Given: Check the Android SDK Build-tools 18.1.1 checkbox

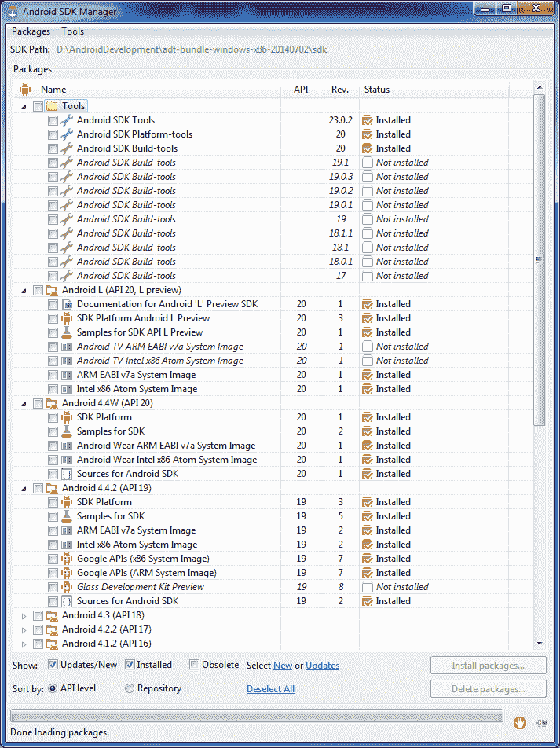Looking at the screenshot, I should coord(53,234).
